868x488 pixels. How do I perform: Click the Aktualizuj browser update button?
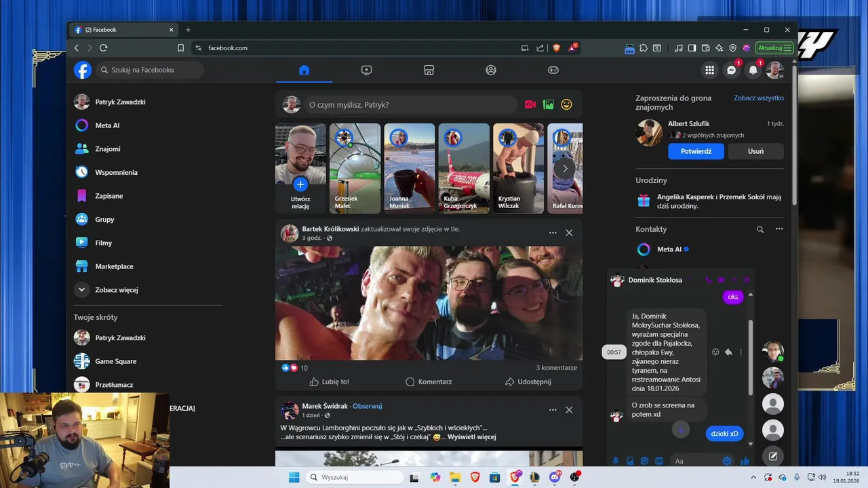[774, 48]
